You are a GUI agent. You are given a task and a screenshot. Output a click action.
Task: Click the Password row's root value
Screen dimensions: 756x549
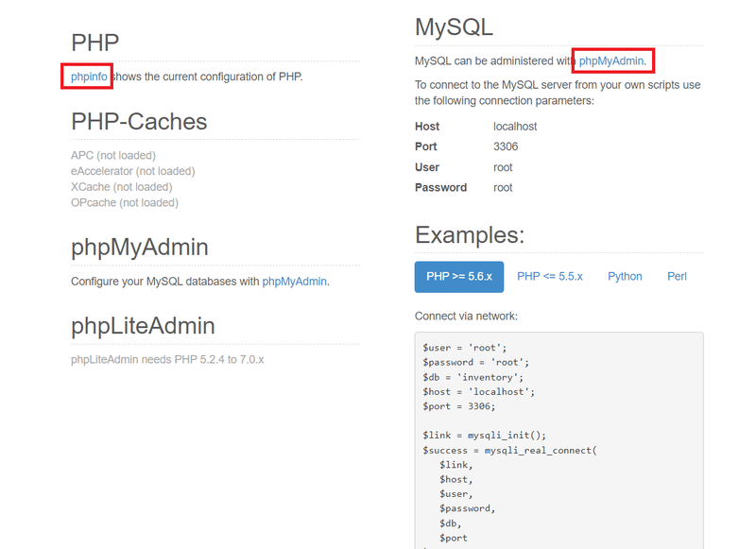[x=503, y=188]
